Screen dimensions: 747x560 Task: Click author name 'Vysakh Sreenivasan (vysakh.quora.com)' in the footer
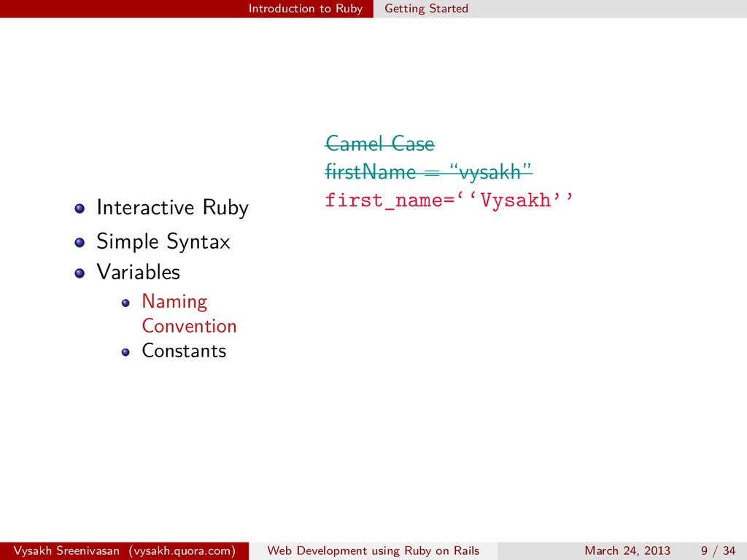point(124,551)
